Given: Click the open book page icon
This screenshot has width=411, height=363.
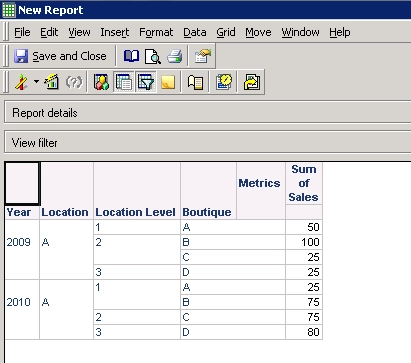Looking at the screenshot, I should [x=195, y=82].
